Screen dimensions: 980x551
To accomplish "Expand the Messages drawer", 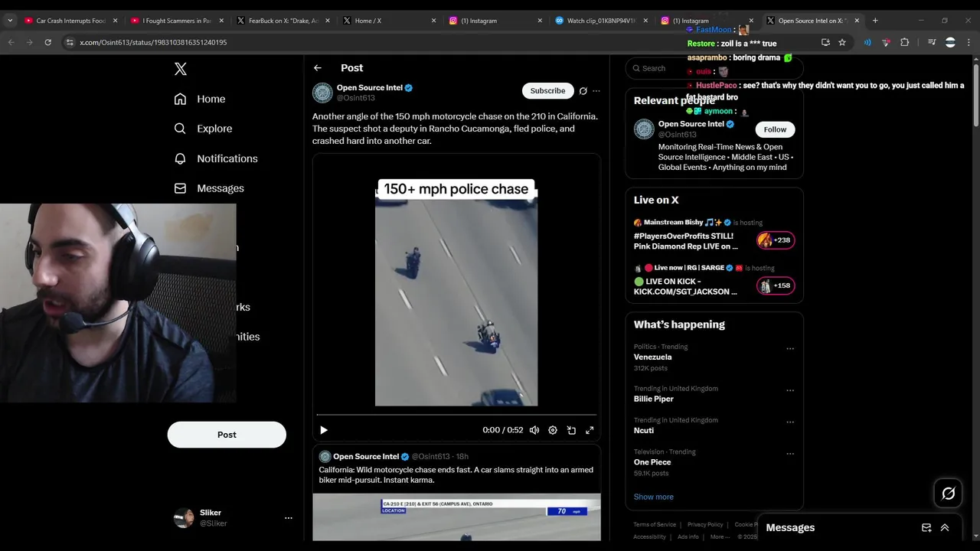I will (945, 527).
